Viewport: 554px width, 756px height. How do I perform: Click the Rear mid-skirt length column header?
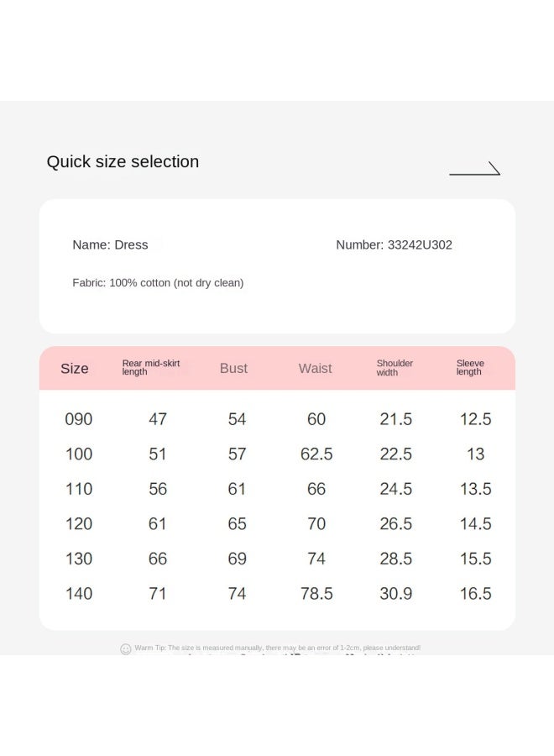[151, 367]
